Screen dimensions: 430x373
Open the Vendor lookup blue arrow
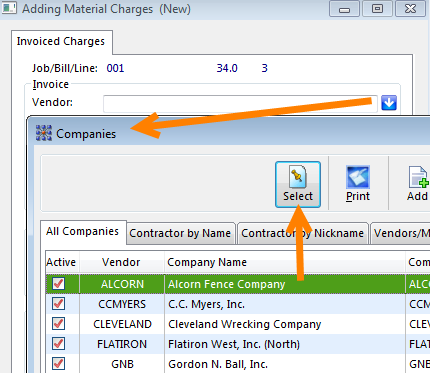click(x=389, y=103)
